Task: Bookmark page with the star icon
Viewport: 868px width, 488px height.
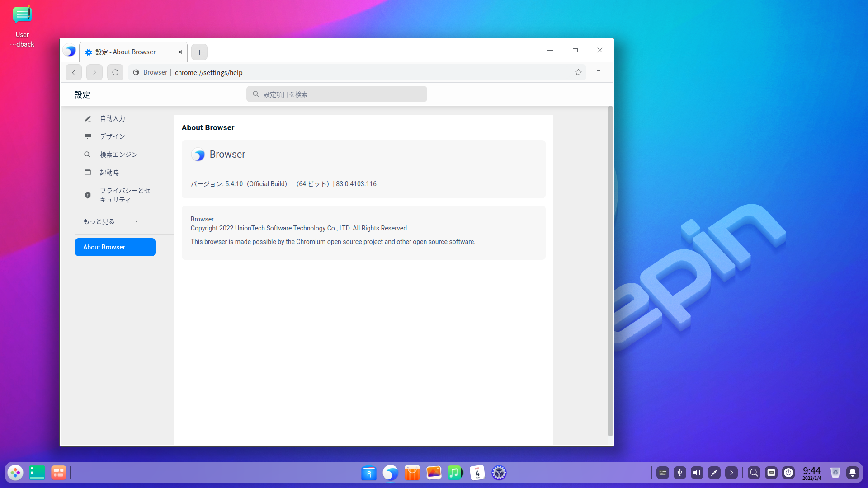Action: 578,72
